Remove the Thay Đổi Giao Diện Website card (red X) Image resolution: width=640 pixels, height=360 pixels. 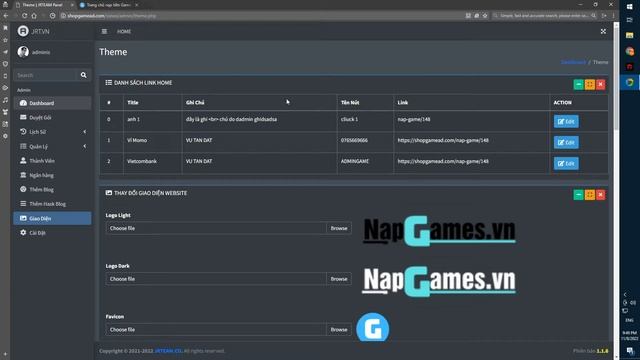click(600, 195)
